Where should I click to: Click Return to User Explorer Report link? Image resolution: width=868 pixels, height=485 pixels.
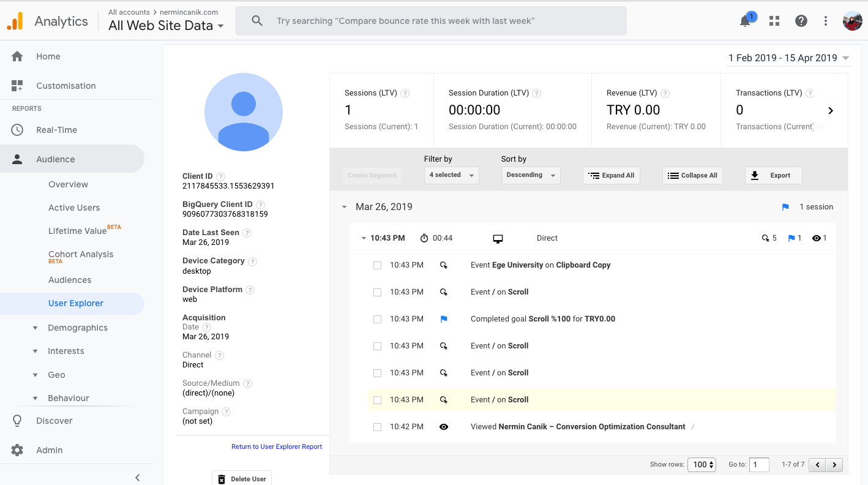click(x=277, y=447)
